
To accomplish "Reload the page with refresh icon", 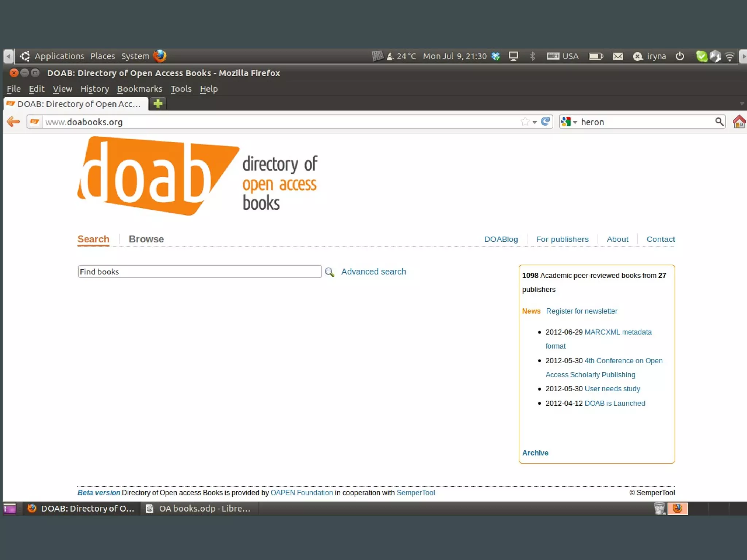I will click(x=545, y=121).
